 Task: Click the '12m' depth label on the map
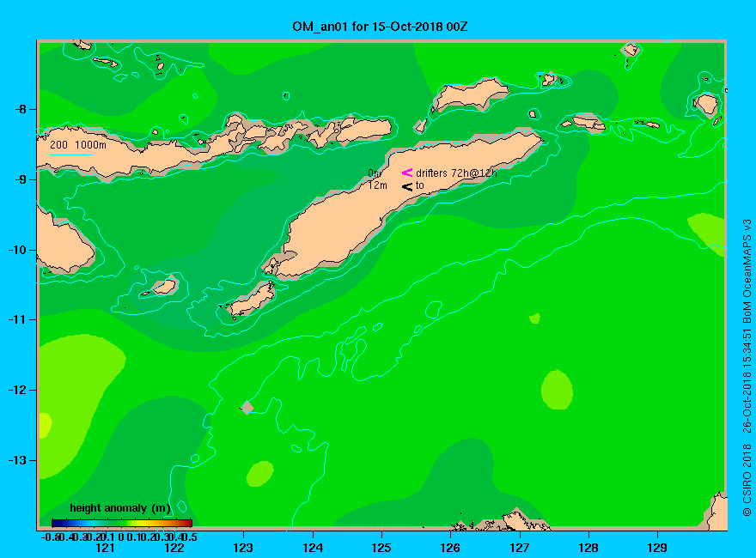[x=377, y=185]
